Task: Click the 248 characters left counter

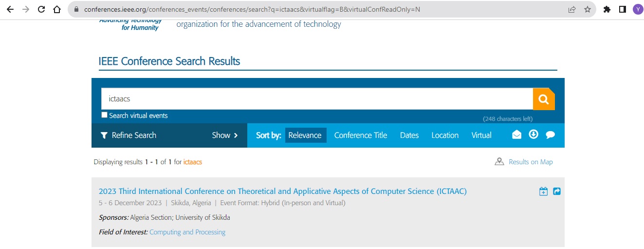Action: (508, 119)
